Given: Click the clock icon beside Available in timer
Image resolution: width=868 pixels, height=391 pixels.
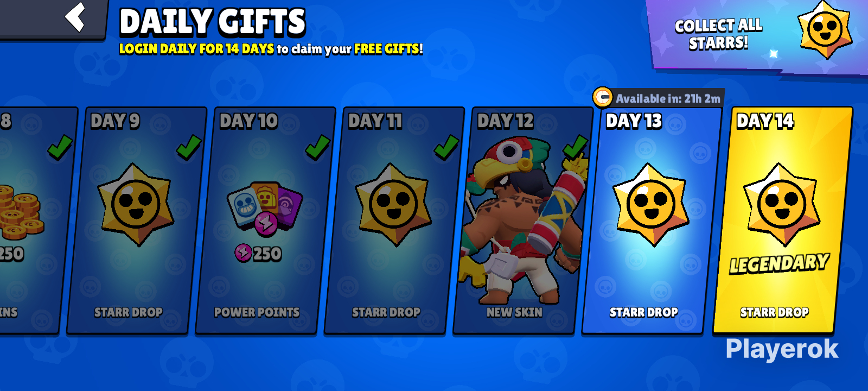Looking at the screenshot, I should 602,97.
